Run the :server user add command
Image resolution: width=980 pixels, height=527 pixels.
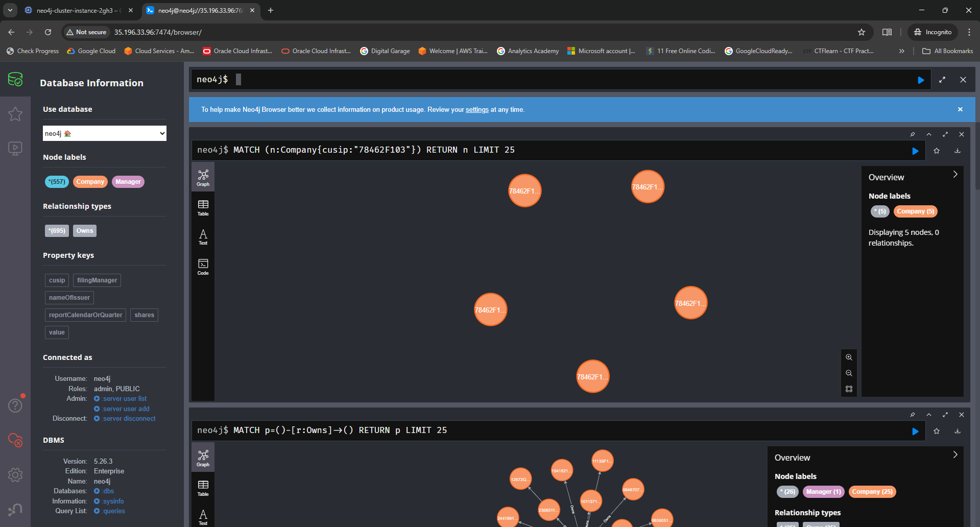[x=122, y=409]
